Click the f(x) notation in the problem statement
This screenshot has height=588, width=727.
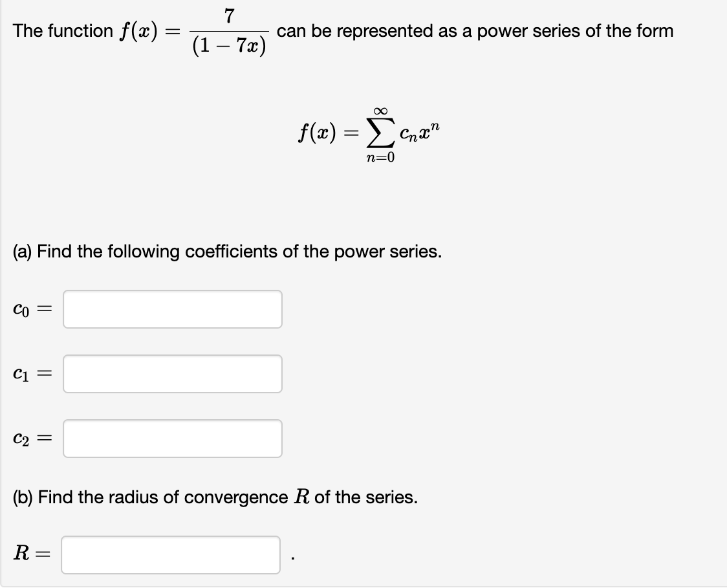tap(137, 30)
